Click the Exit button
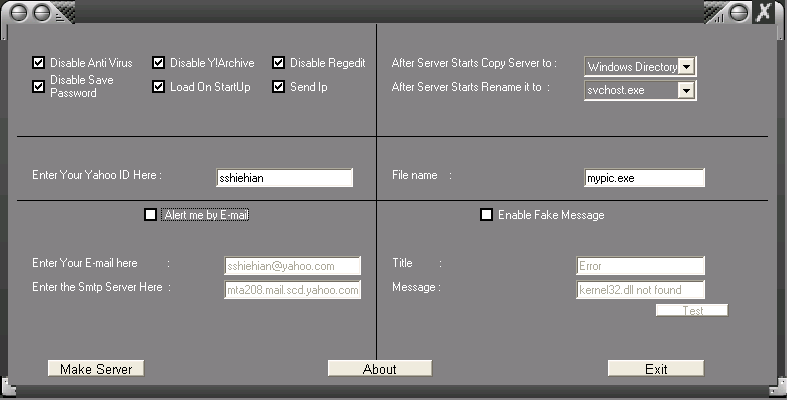The image size is (787, 400). tap(655, 369)
